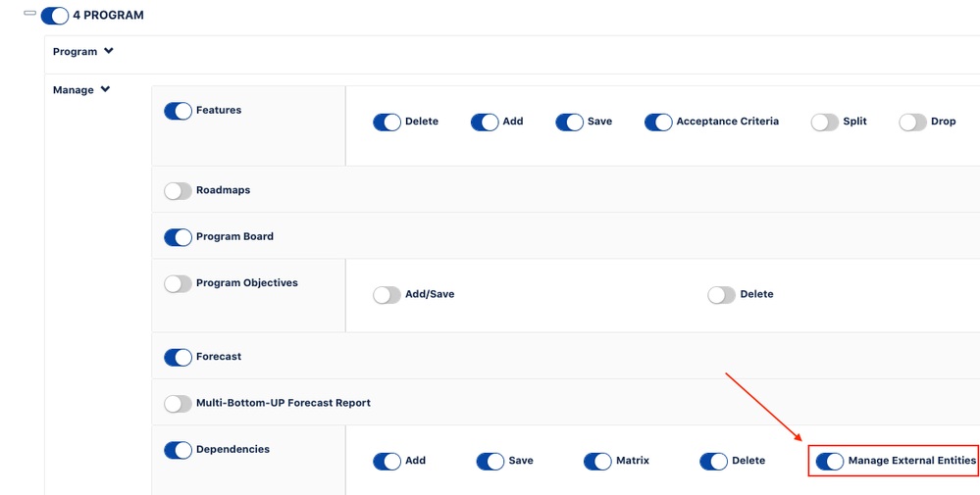The height and width of the screenshot is (495, 980).
Task: Click the Program section label
Action: (75, 51)
